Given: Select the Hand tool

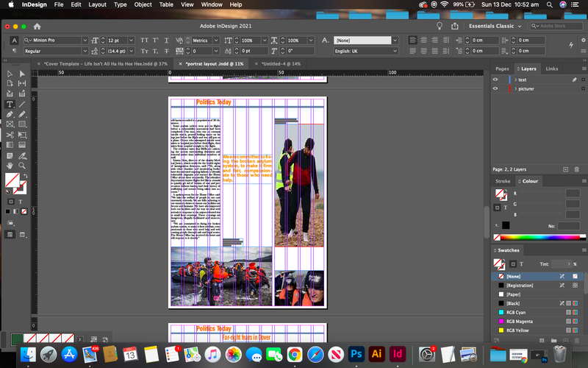Looking at the screenshot, I should click(10, 166).
